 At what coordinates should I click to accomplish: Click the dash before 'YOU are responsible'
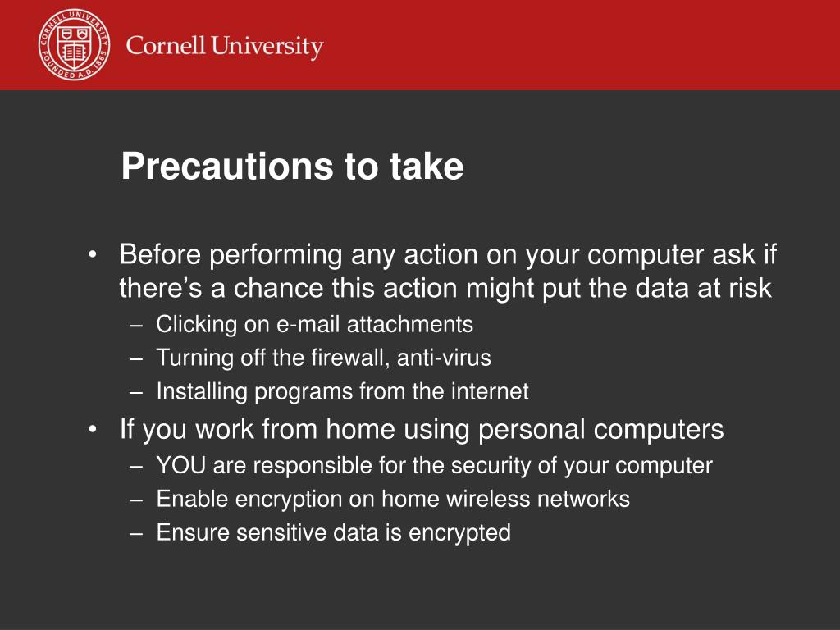pyautogui.click(x=136, y=466)
